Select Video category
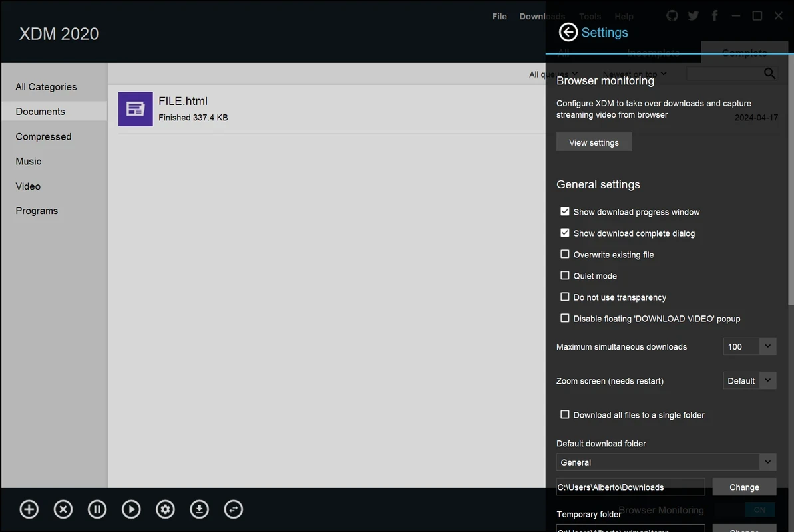This screenshot has width=794, height=532. point(54,186)
